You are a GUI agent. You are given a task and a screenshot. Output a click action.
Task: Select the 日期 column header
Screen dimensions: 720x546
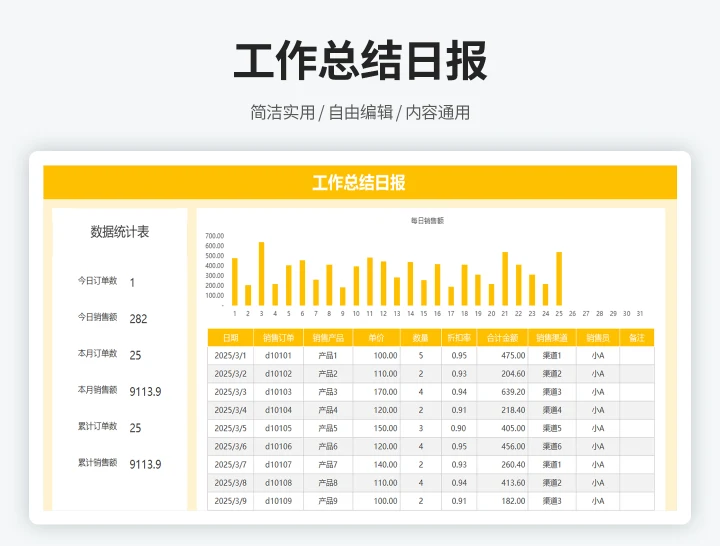click(x=231, y=338)
